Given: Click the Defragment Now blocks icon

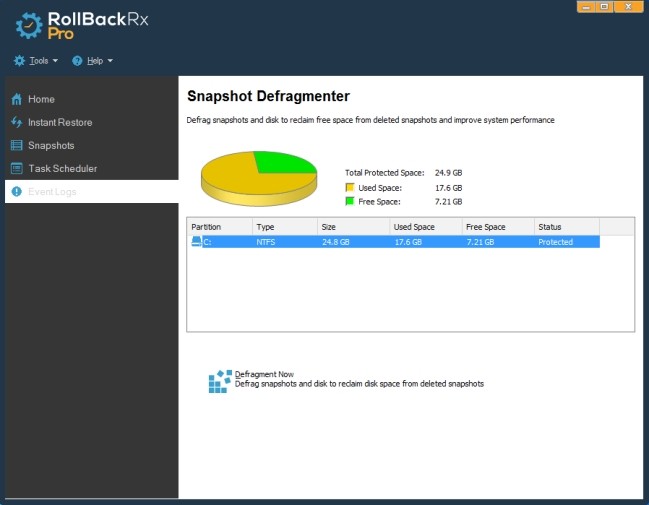Looking at the screenshot, I should click(220, 380).
